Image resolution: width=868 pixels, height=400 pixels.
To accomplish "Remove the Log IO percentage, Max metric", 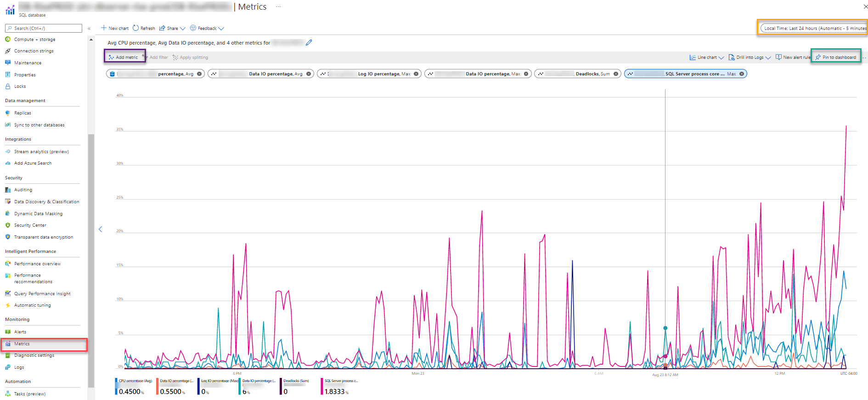I will pyautogui.click(x=416, y=74).
